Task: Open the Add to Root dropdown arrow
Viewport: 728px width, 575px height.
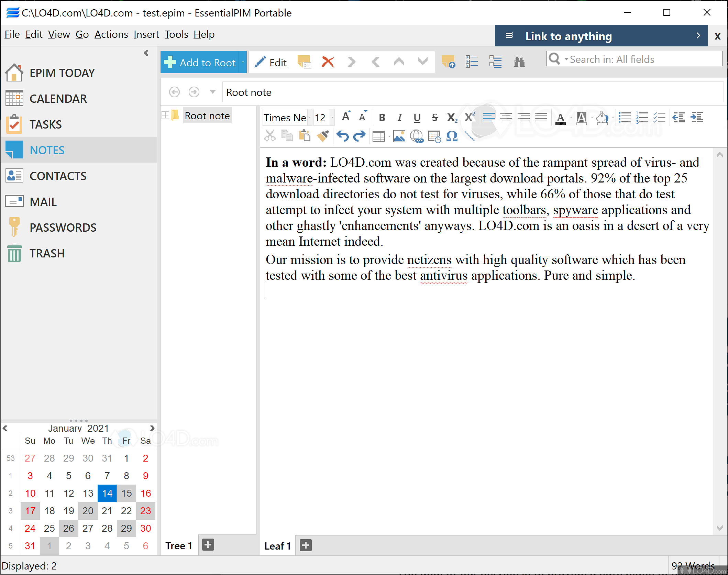Action: point(242,62)
